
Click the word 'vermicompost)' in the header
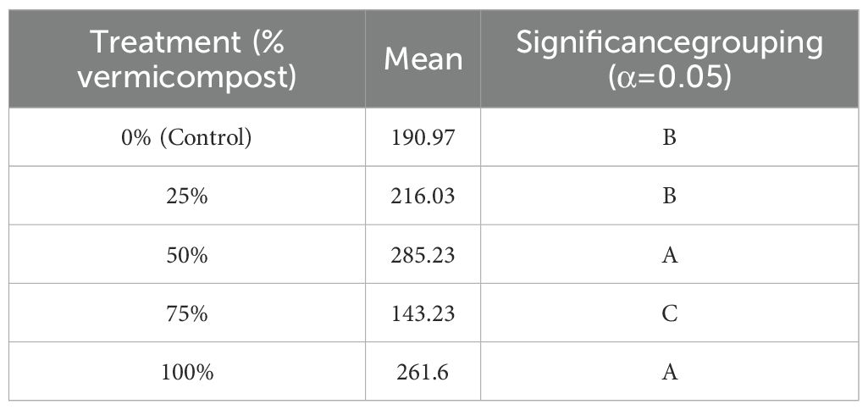(186, 75)
